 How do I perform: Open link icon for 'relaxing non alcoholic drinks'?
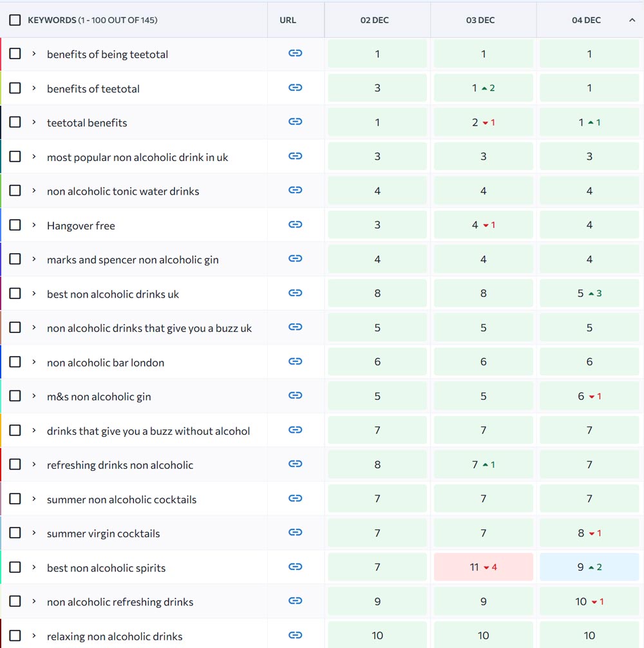tap(296, 634)
